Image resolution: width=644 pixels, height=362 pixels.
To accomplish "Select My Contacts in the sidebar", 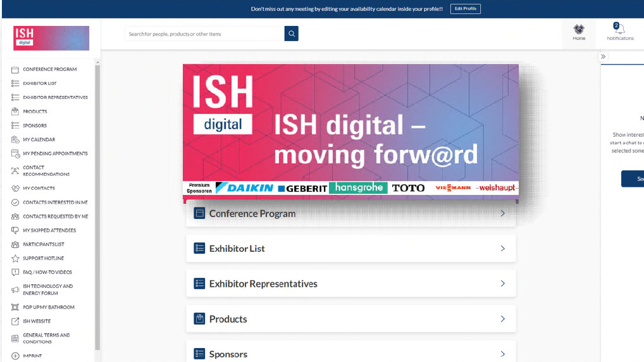I will point(39,188).
